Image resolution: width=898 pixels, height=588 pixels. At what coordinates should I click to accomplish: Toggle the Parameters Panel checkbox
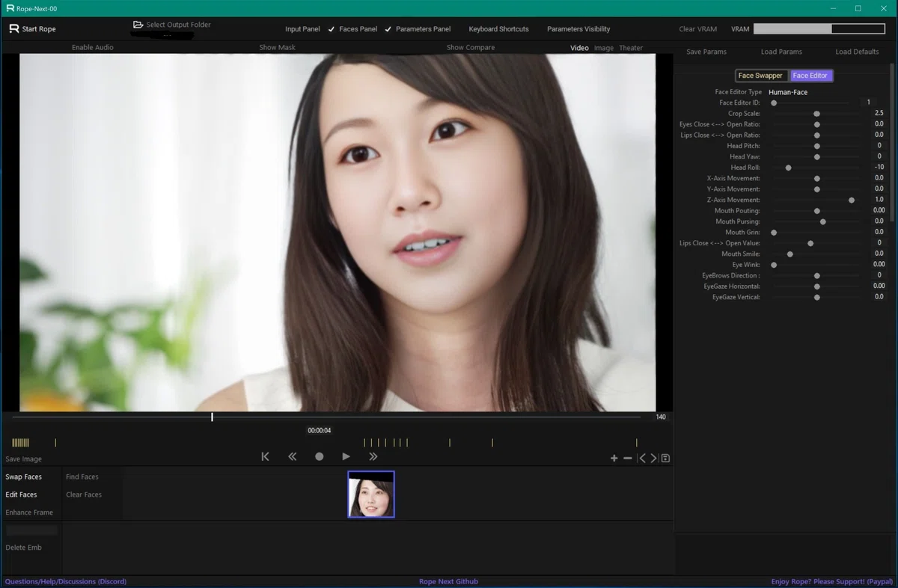[388, 29]
